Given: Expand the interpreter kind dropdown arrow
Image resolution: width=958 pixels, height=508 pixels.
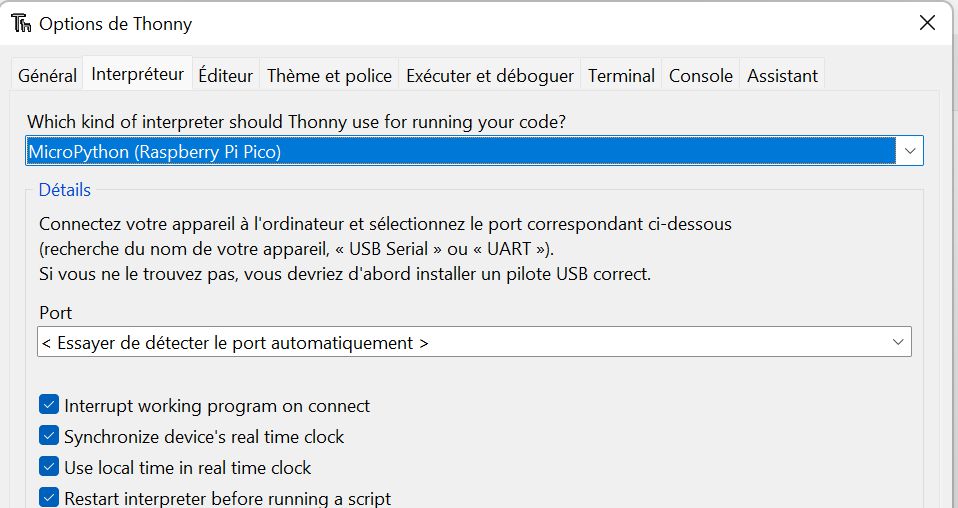Looking at the screenshot, I should [910, 151].
